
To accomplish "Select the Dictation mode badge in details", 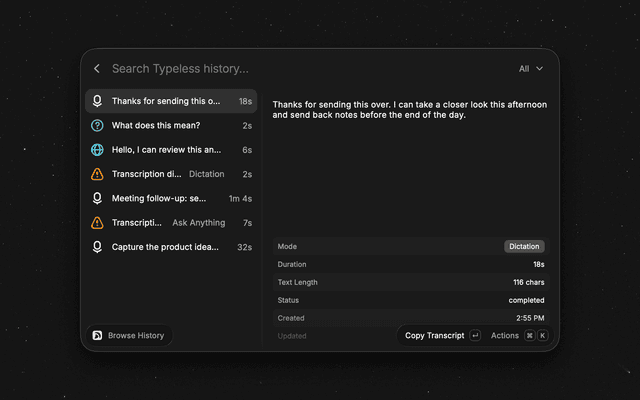I will click(x=524, y=247).
